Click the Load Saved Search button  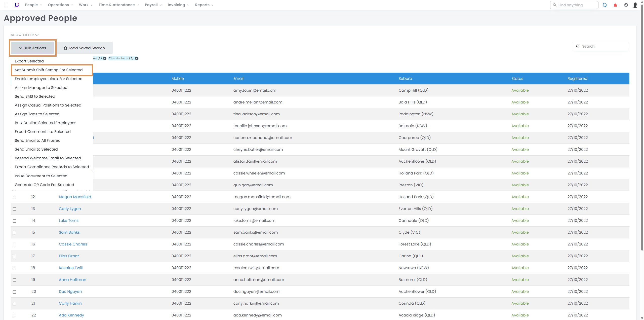click(x=85, y=48)
